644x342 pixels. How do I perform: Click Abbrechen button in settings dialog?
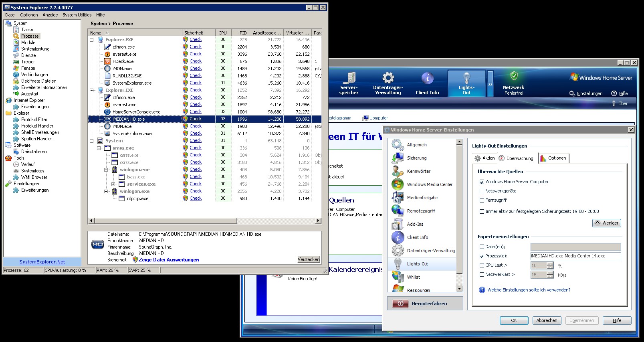pos(547,320)
